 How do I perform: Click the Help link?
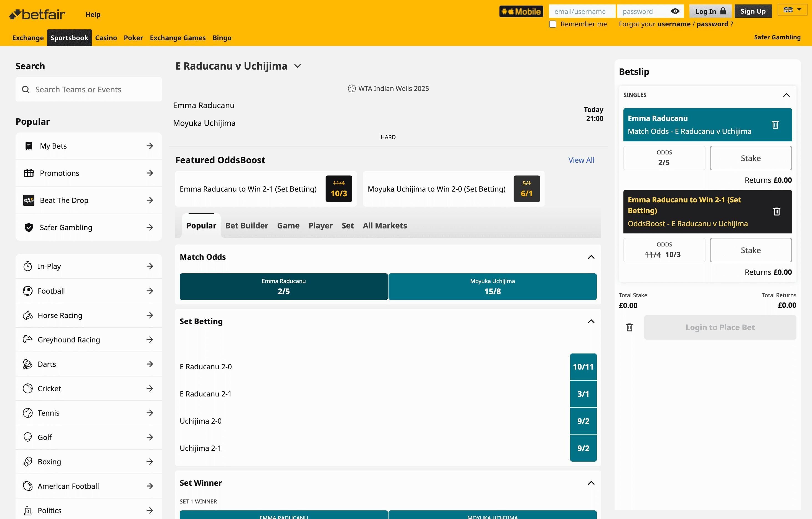coord(93,14)
